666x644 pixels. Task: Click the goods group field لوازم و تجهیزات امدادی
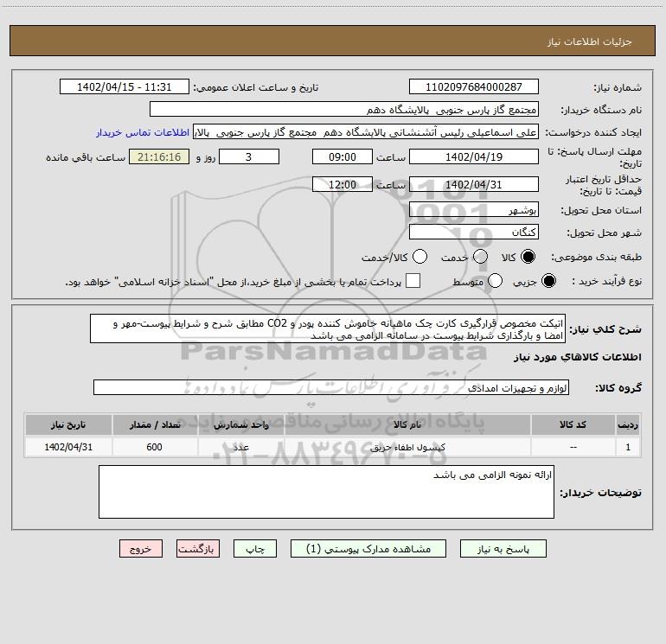click(x=331, y=388)
